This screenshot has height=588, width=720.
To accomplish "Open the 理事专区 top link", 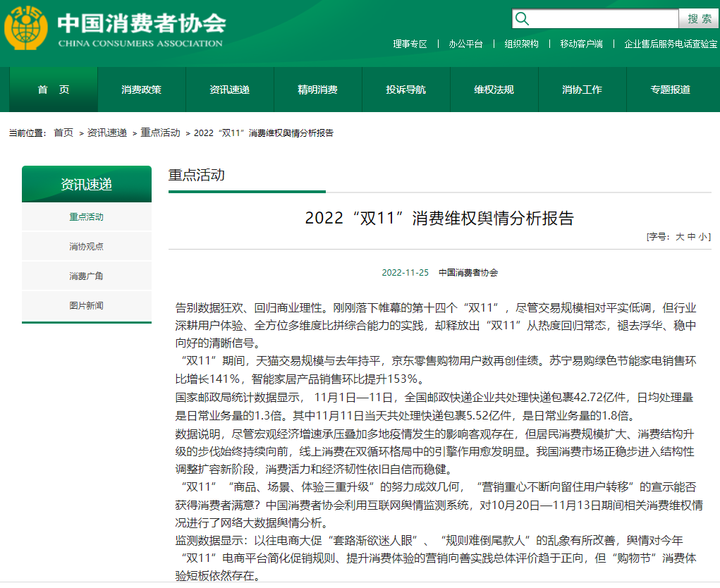I will pyautogui.click(x=410, y=44).
